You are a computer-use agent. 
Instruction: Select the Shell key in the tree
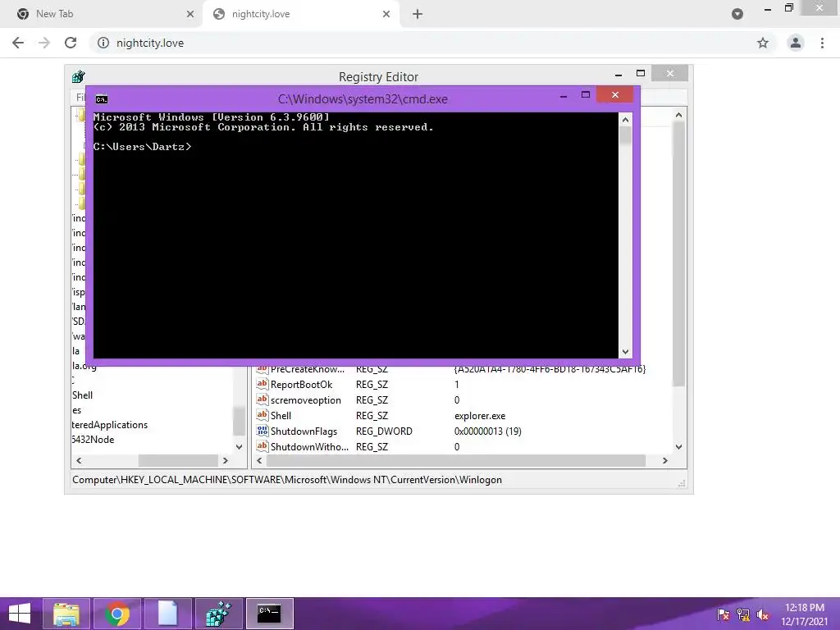point(83,395)
